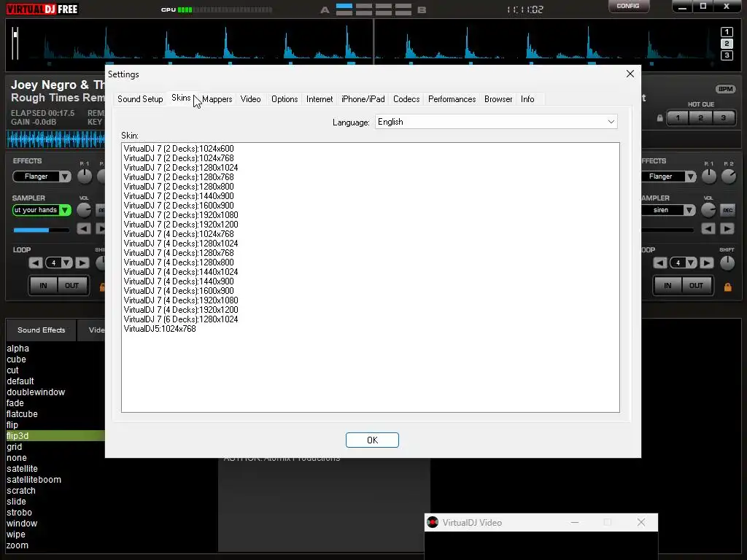
Task: Select the satelliteboom effect
Action: [x=34, y=480]
